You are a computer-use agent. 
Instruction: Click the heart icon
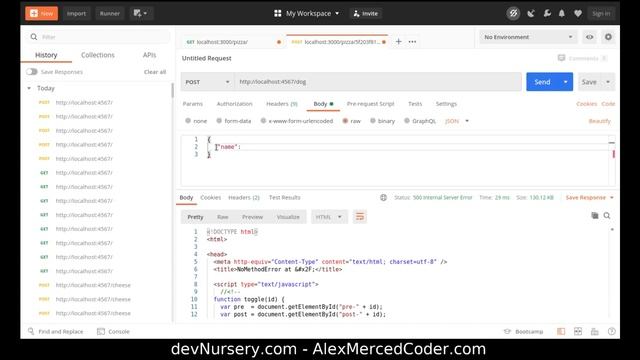[x=578, y=13]
